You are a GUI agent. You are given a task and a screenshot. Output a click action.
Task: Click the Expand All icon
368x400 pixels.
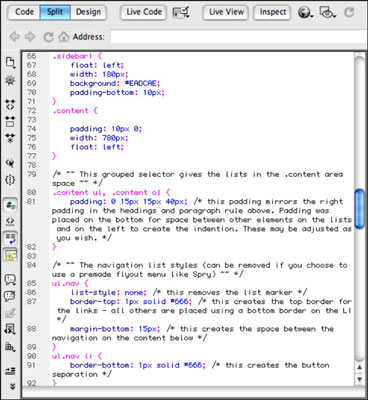click(10, 138)
